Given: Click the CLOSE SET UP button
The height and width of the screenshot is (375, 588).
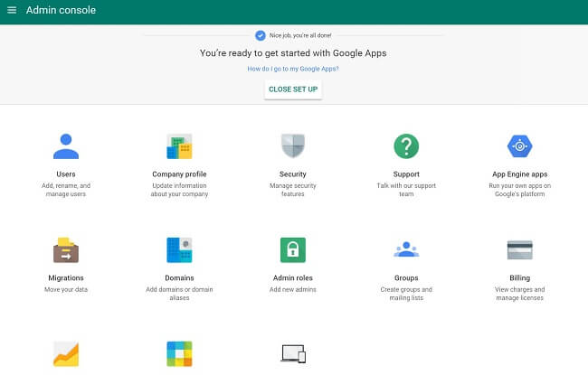Looking at the screenshot, I should pos(293,89).
